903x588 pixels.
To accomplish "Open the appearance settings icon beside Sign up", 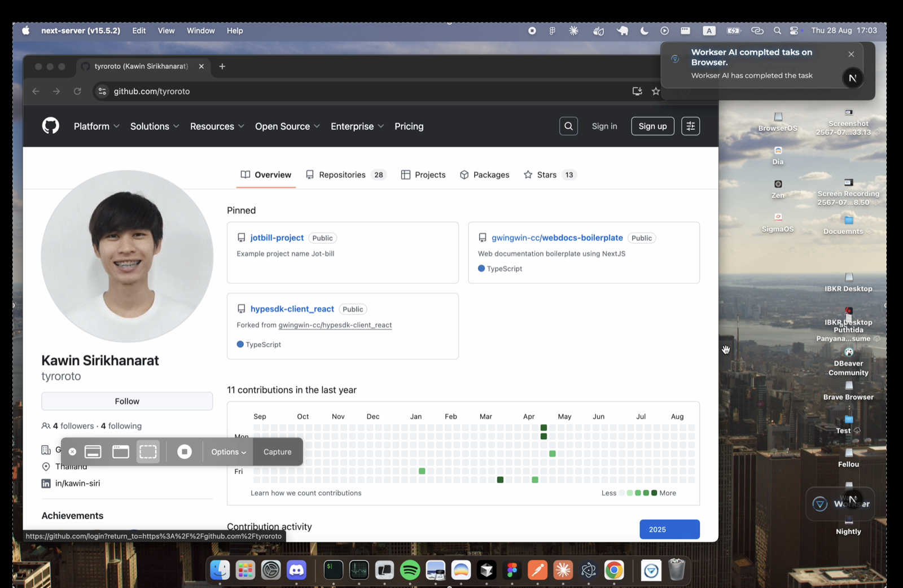I will pos(691,126).
